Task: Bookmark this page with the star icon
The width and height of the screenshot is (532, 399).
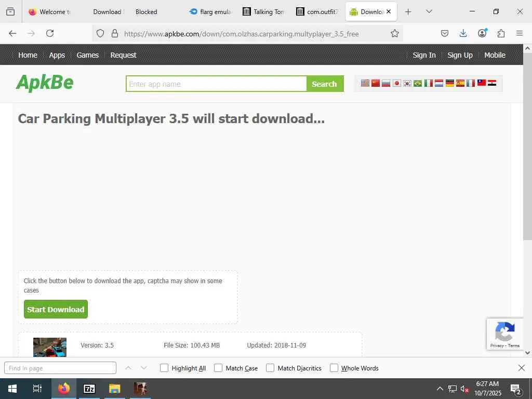Action: 395,33
